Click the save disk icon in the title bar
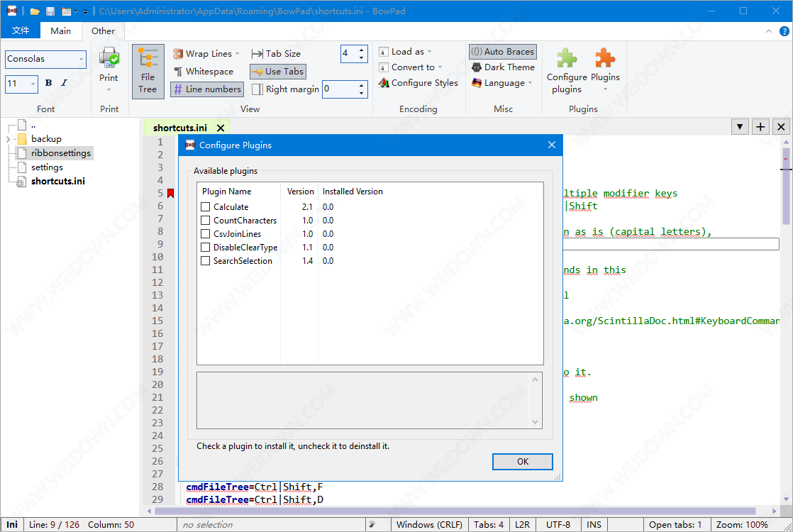The height and width of the screenshot is (532, 793). click(x=50, y=11)
